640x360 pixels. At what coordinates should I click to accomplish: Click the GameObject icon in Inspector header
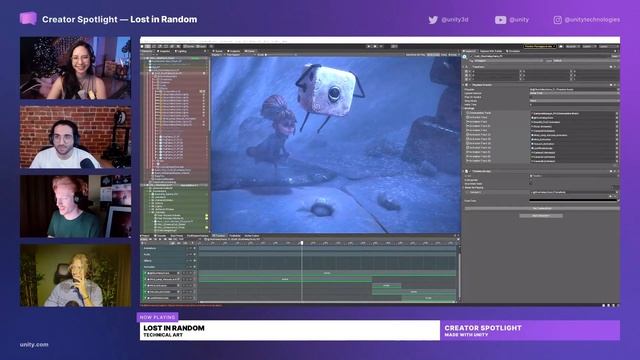tap(464, 56)
